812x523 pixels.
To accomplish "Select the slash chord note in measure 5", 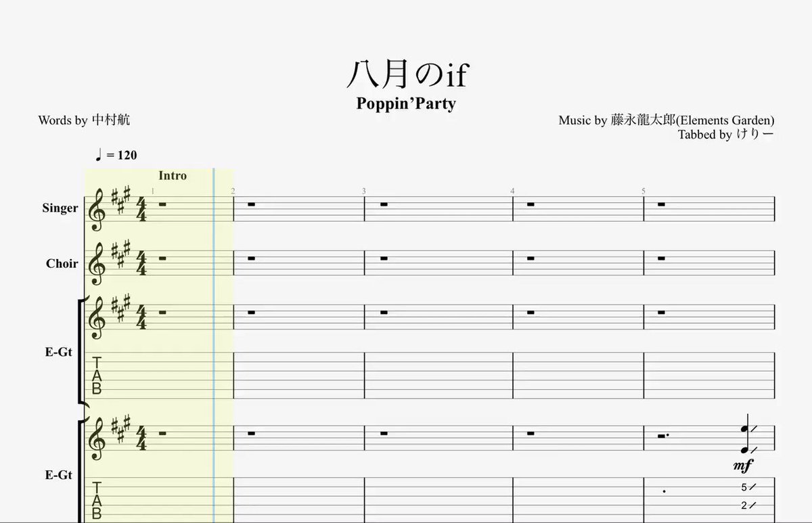I will click(x=747, y=434).
